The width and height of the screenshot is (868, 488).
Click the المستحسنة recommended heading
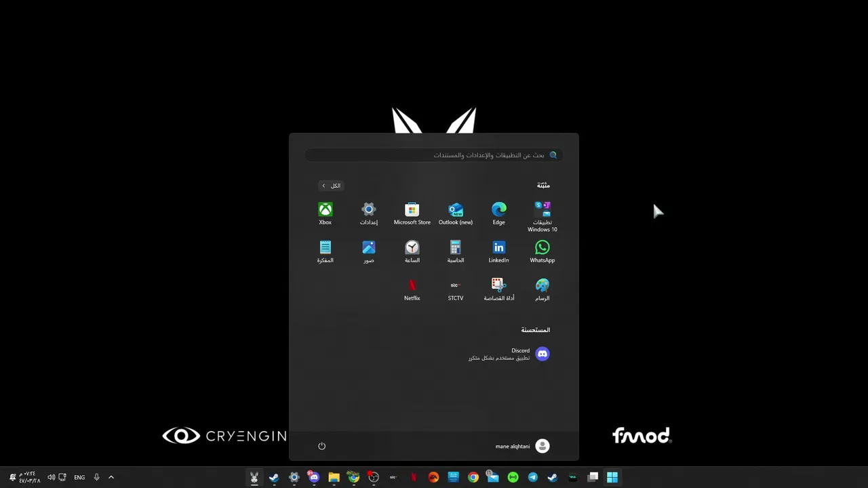(536, 330)
